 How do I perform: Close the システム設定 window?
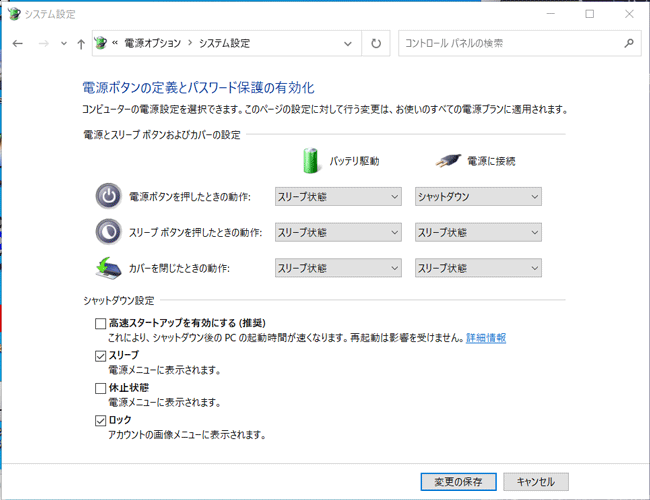(x=629, y=14)
